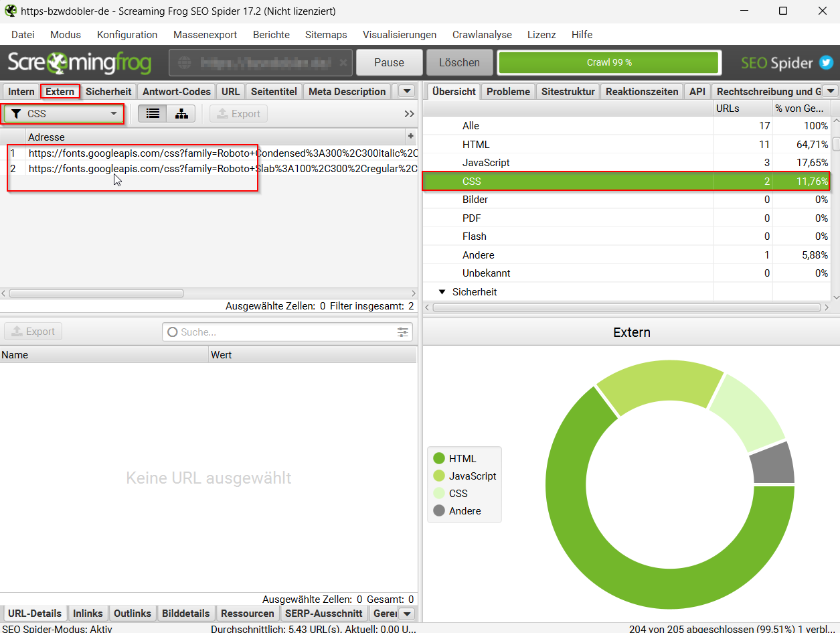Clear the URL field with x icon
The width and height of the screenshot is (840, 633).
343,62
